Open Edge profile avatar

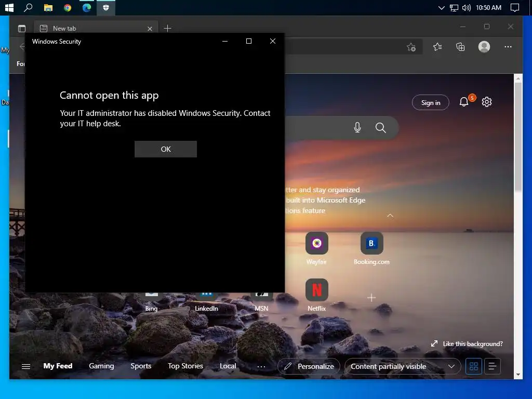click(484, 47)
